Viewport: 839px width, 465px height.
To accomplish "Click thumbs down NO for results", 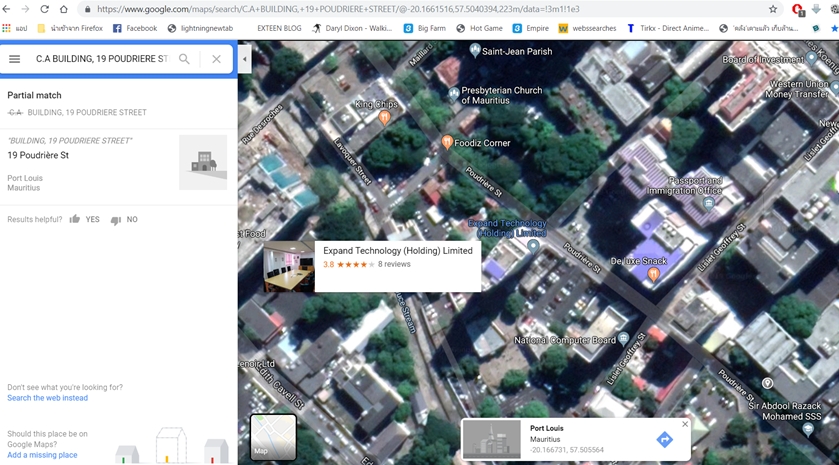I will coord(124,219).
